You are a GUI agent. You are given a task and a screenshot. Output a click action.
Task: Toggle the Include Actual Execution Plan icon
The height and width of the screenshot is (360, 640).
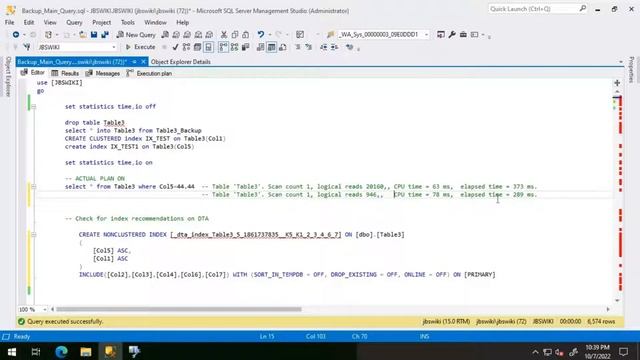click(223, 47)
